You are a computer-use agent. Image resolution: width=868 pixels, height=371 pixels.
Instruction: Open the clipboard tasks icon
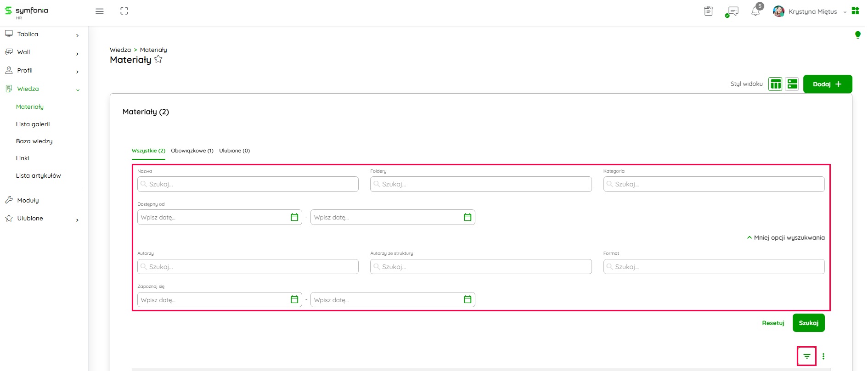[x=708, y=11]
